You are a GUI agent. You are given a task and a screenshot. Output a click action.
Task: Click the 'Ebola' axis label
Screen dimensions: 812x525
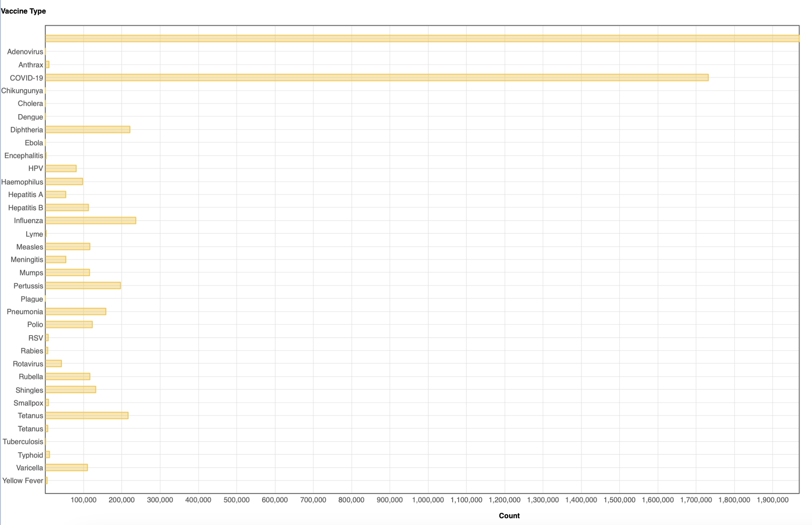click(34, 143)
